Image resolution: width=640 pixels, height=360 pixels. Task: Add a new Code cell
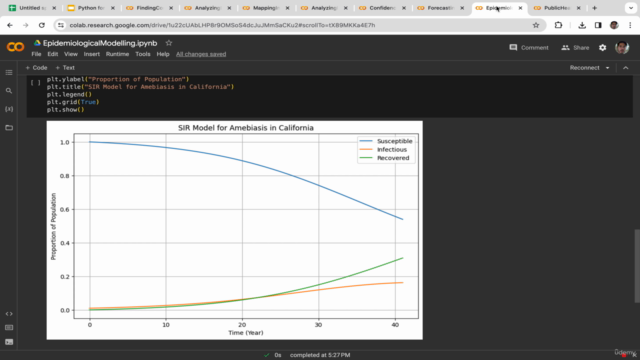tap(36, 68)
